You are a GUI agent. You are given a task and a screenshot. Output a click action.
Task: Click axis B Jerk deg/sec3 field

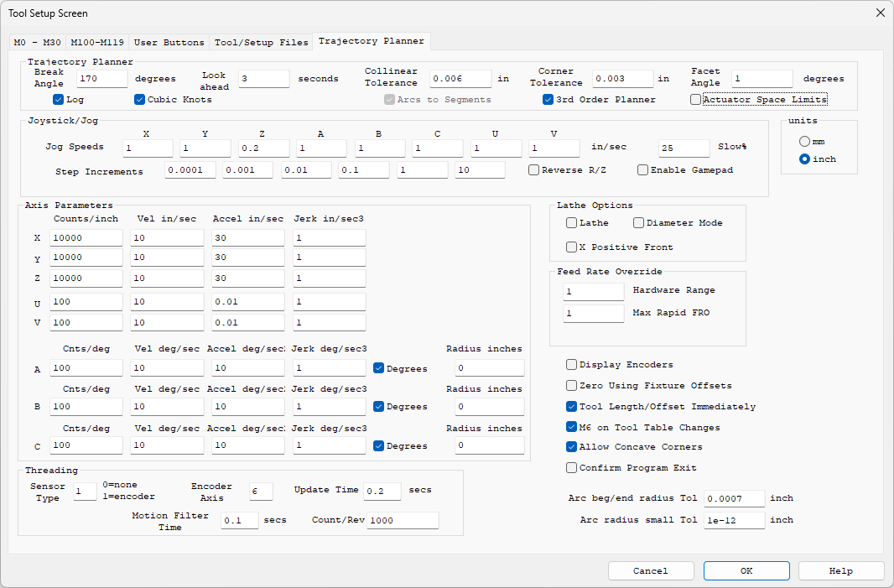pos(330,407)
